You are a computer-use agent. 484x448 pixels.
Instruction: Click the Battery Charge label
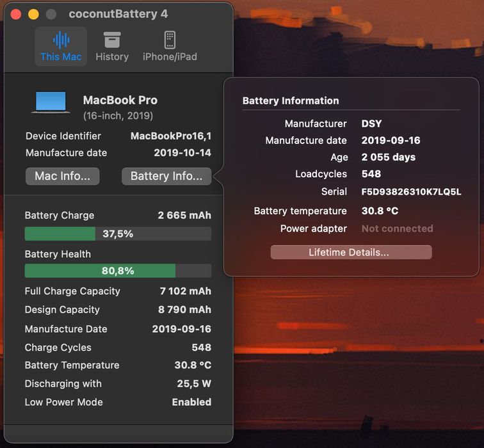[60, 215]
